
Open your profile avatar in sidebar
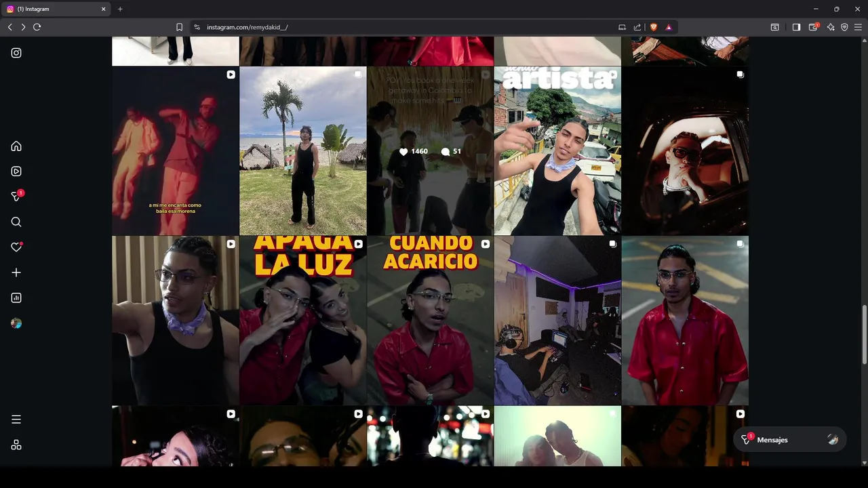click(x=16, y=323)
